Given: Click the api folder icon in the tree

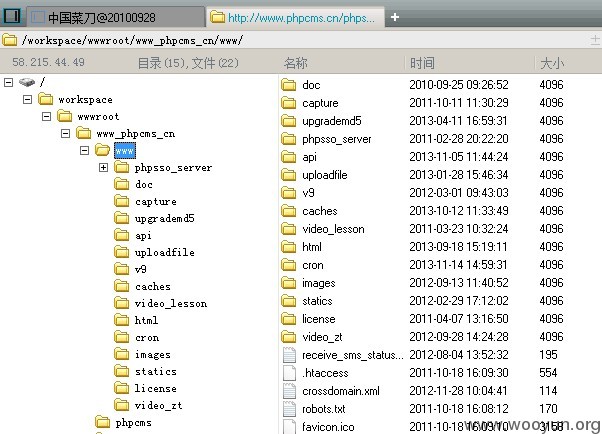Looking at the screenshot, I should (x=122, y=235).
